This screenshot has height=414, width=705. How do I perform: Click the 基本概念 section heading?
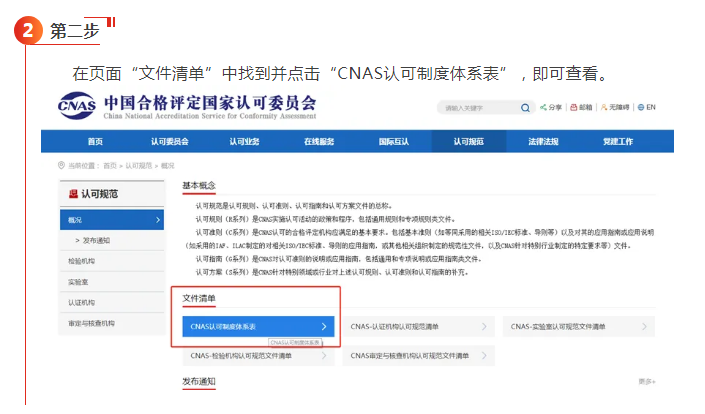(x=199, y=185)
